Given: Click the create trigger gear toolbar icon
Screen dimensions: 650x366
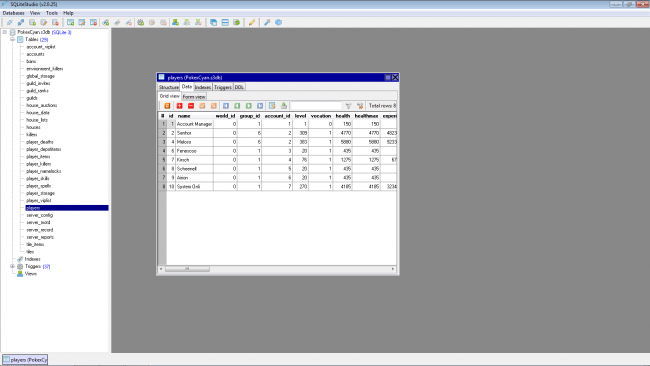Looking at the screenshot, I should click(x=141, y=22).
